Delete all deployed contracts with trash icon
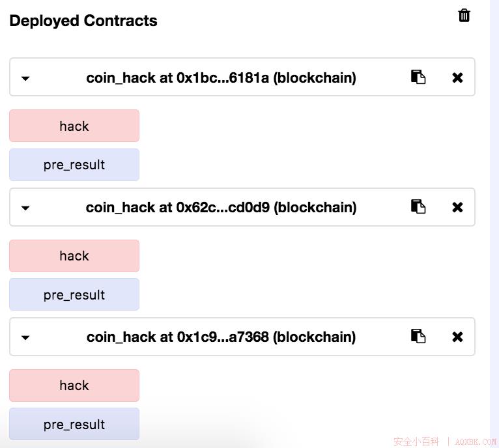499x448 pixels. tap(464, 15)
